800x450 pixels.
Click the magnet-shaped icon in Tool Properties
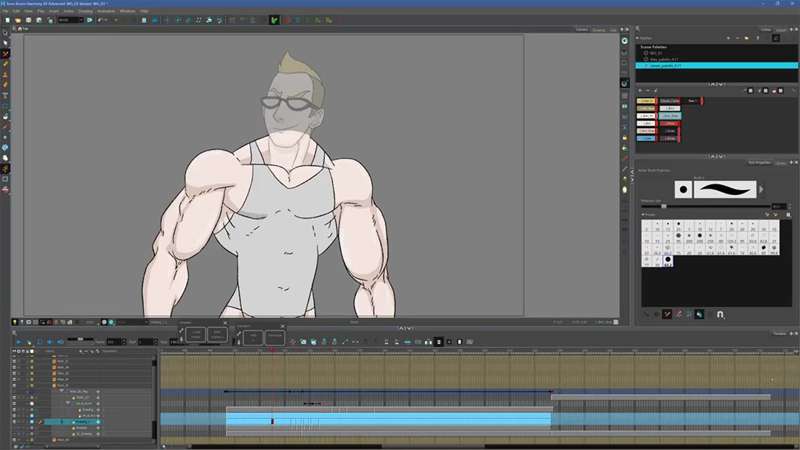click(x=720, y=314)
